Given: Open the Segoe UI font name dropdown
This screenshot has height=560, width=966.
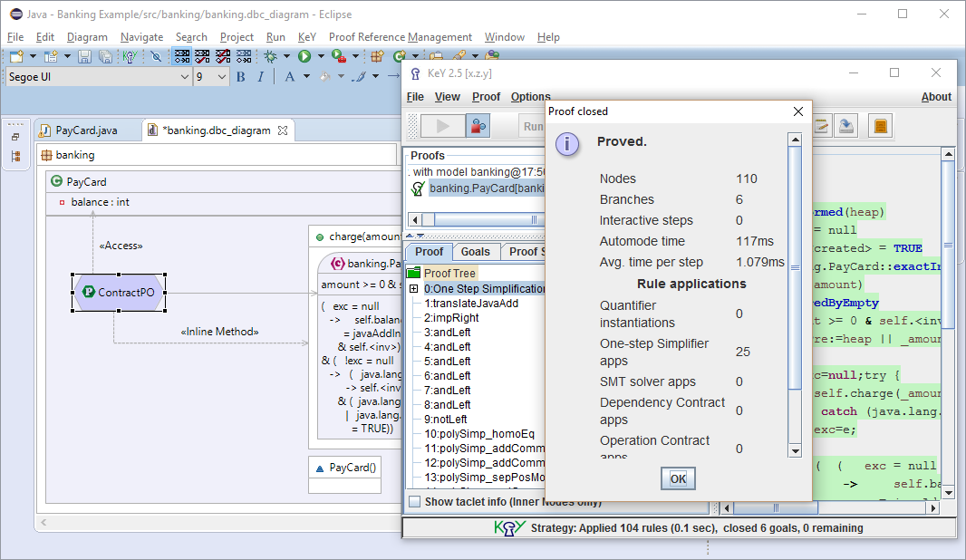Looking at the screenshot, I should tap(184, 77).
